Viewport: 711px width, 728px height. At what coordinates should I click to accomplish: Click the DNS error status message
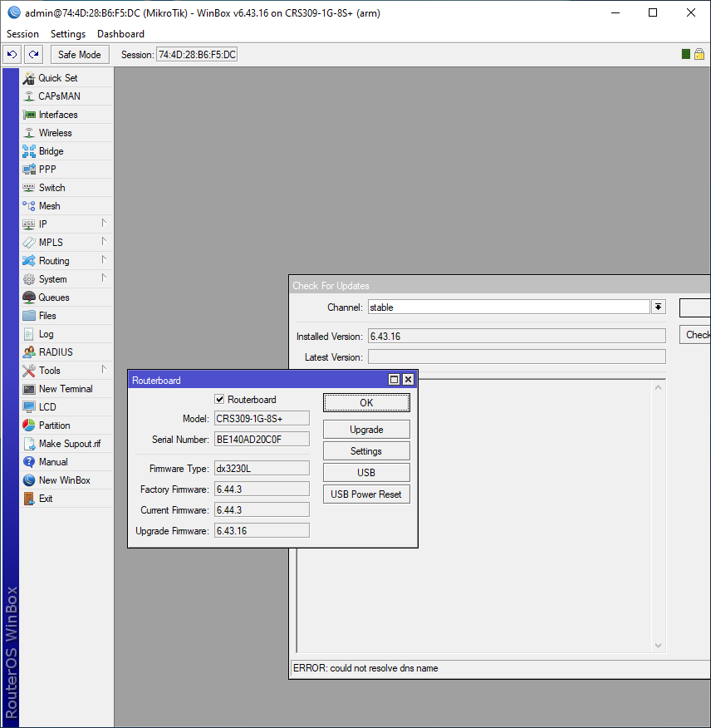point(365,668)
